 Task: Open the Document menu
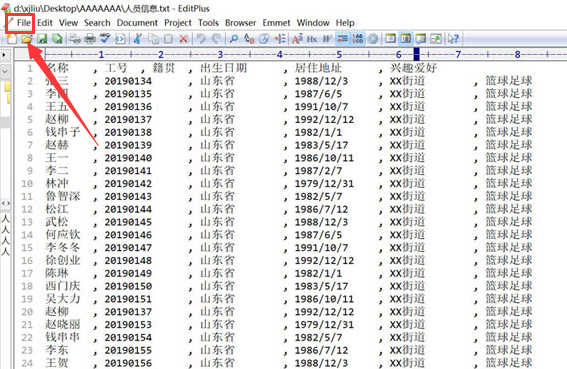(137, 23)
